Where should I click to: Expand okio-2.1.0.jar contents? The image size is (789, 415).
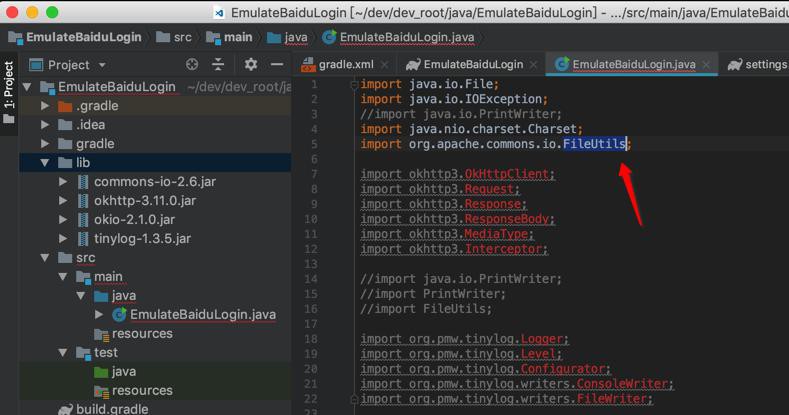pyautogui.click(x=63, y=220)
